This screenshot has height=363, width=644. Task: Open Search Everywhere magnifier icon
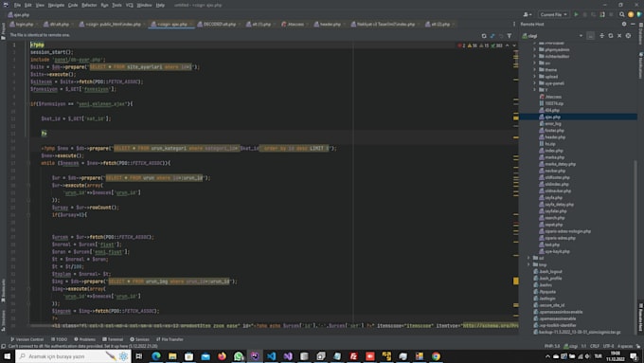point(622,14)
